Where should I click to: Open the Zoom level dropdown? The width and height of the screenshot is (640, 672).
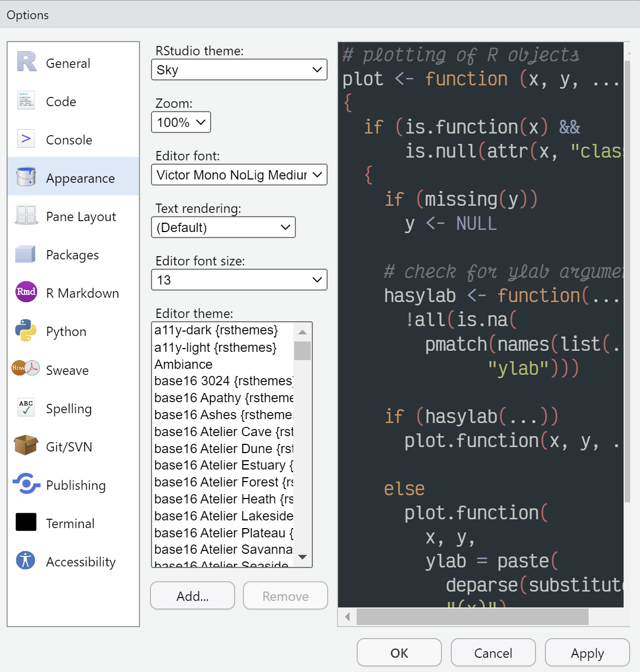(x=181, y=122)
